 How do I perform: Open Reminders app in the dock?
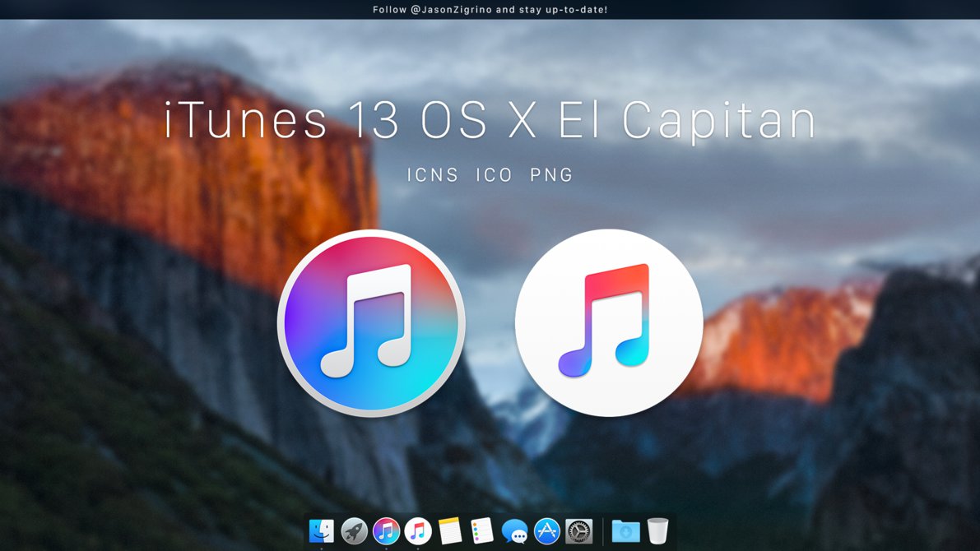482,531
